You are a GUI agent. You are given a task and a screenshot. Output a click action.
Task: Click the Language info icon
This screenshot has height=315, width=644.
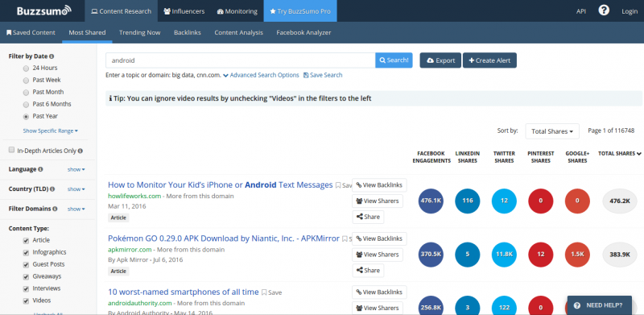click(x=40, y=169)
